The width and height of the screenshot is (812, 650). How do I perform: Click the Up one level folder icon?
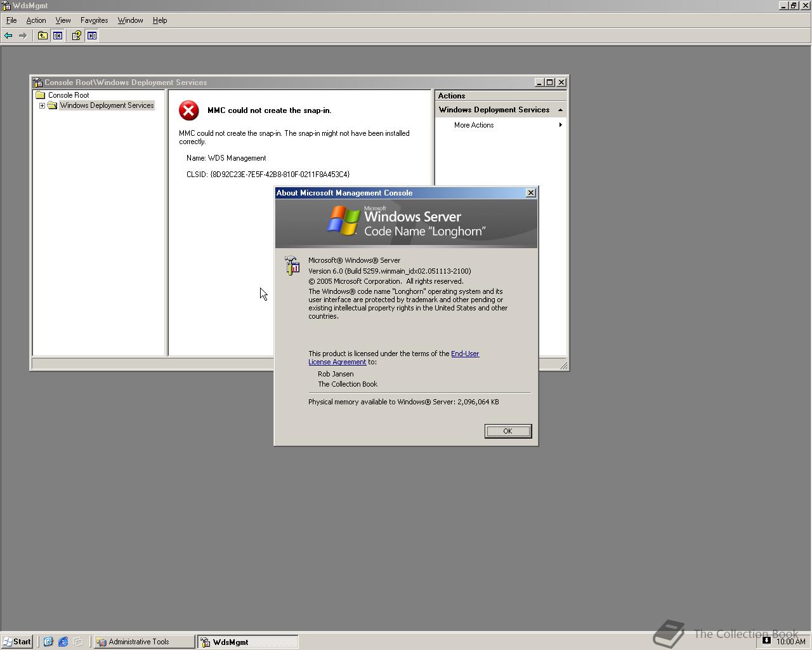43,36
